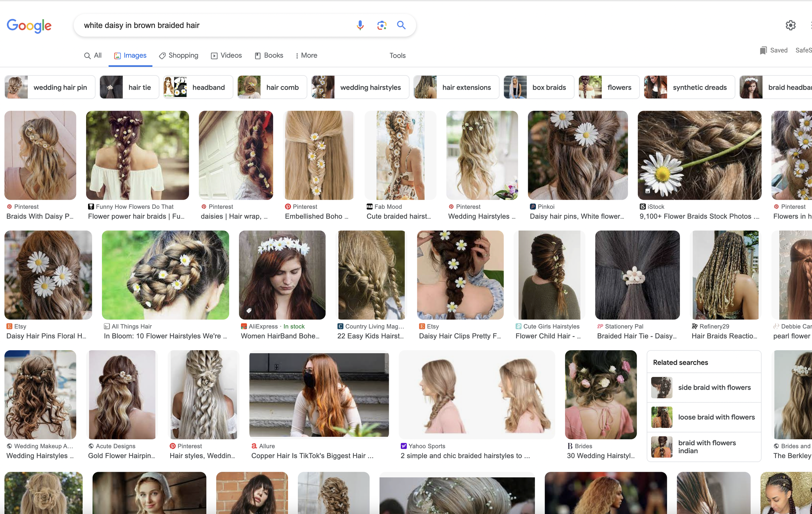Open the AliExpress flower headband image

pos(282,275)
